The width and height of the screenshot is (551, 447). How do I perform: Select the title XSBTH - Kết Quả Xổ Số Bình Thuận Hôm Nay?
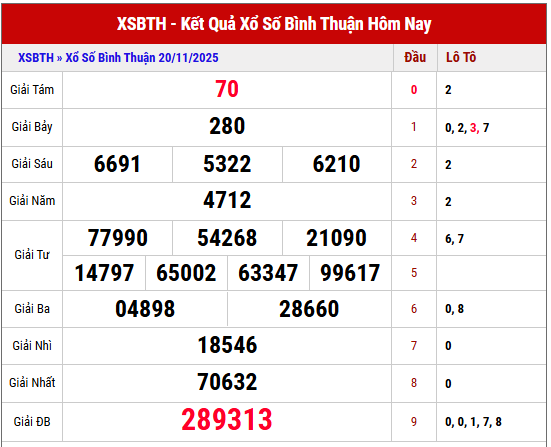(x=274, y=24)
